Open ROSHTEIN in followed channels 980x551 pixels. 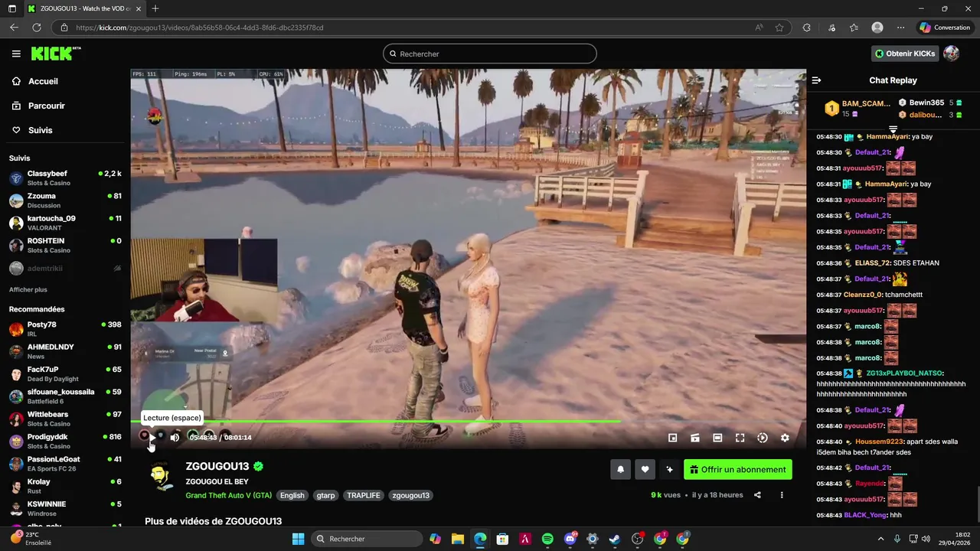point(65,246)
